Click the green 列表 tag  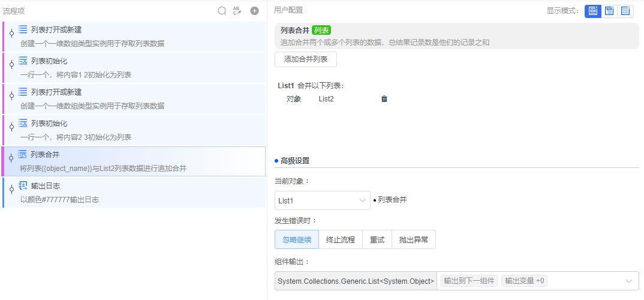click(321, 31)
